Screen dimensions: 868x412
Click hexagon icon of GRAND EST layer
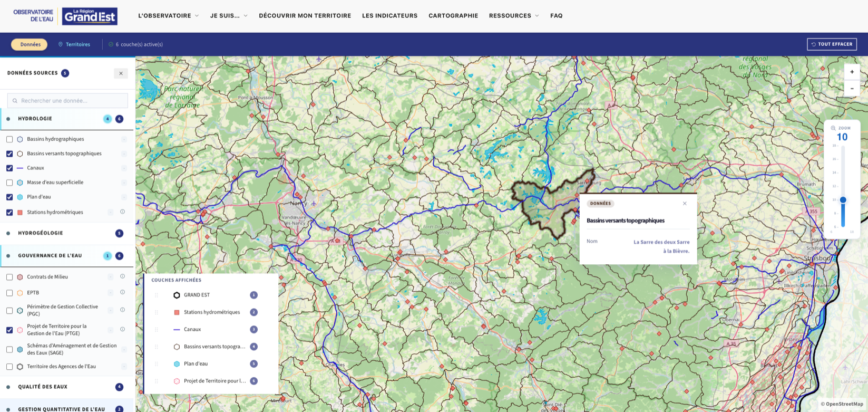[x=177, y=295]
